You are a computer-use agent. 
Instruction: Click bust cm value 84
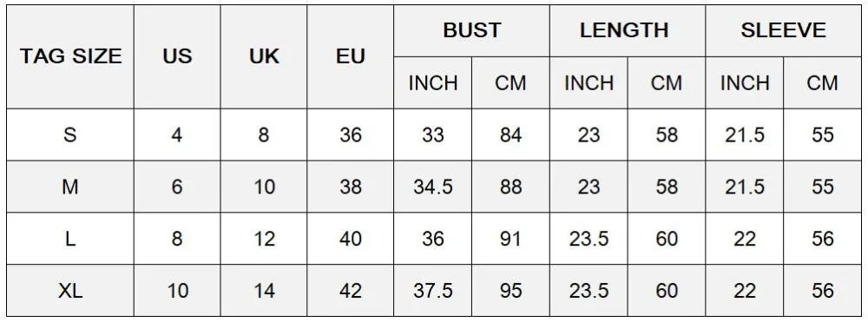pos(510,135)
